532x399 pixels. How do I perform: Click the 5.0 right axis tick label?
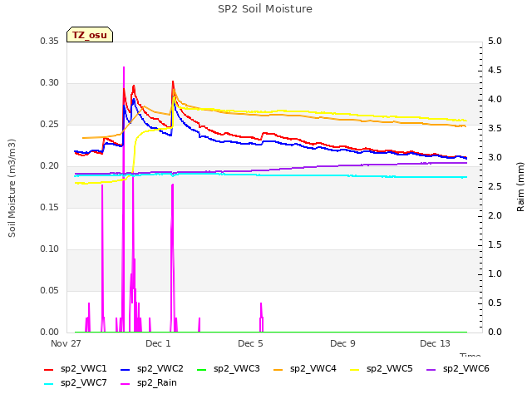click(x=495, y=41)
